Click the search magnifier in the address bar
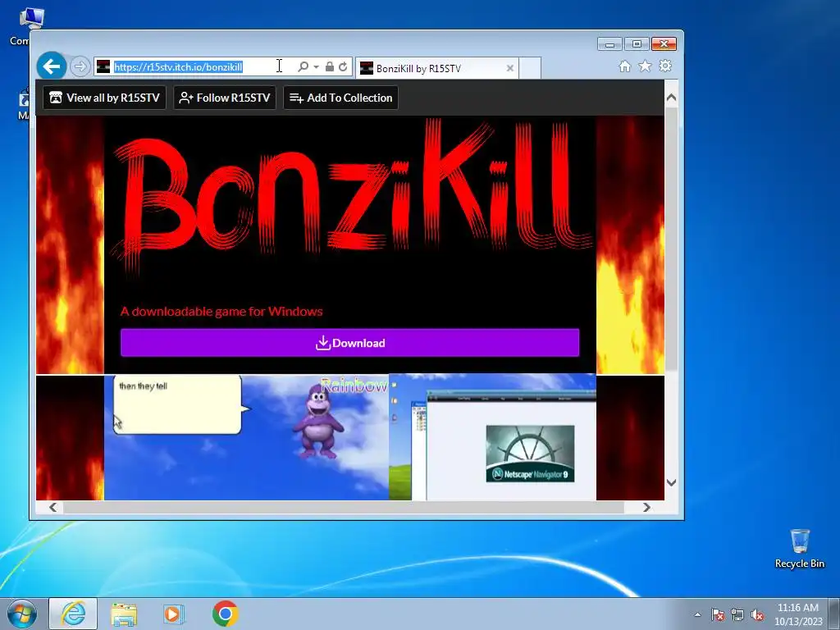Screen dimensions: 840x630 303,66
